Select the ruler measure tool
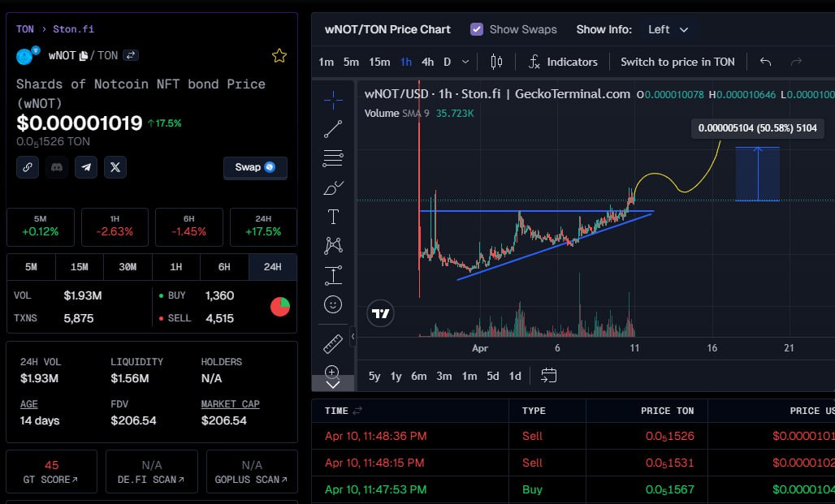Image resolution: width=835 pixels, height=504 pixels. click(x=333, y=344)
